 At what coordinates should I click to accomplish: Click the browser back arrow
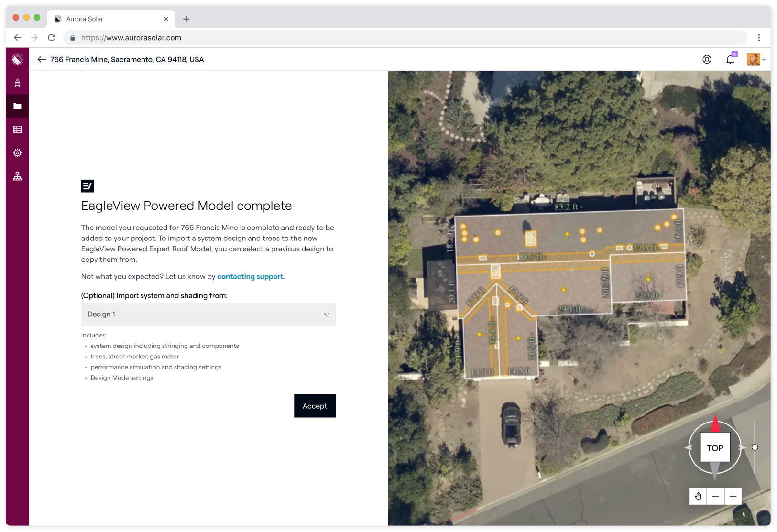click(x=17, y=37)
